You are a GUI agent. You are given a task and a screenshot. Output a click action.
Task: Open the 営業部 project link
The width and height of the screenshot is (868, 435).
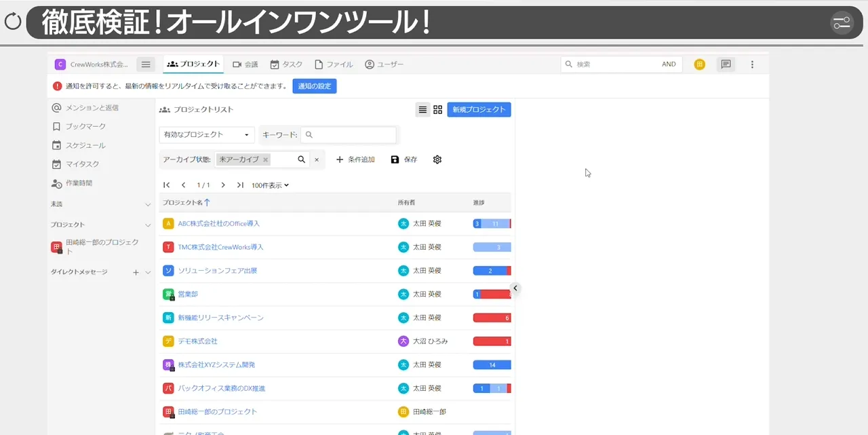pos(188,294)
